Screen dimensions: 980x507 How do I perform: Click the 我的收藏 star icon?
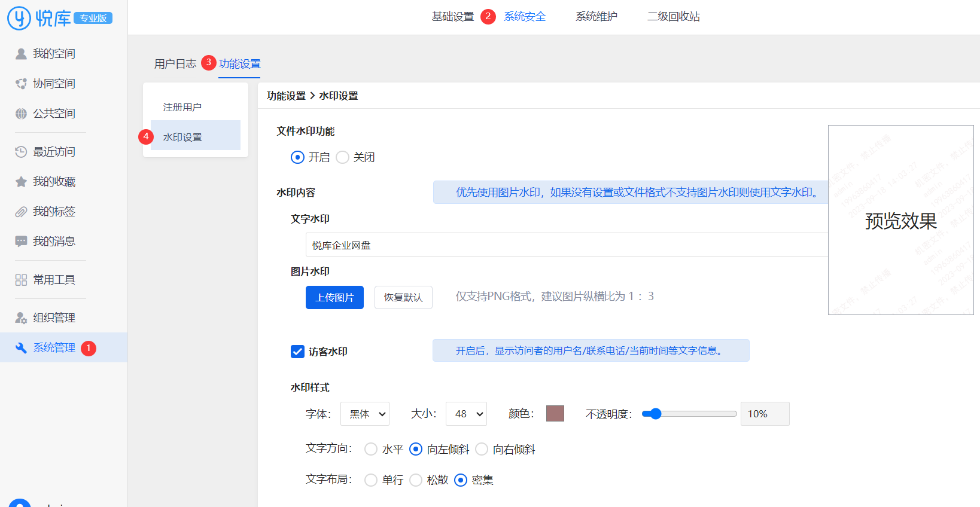click(21, 182)
